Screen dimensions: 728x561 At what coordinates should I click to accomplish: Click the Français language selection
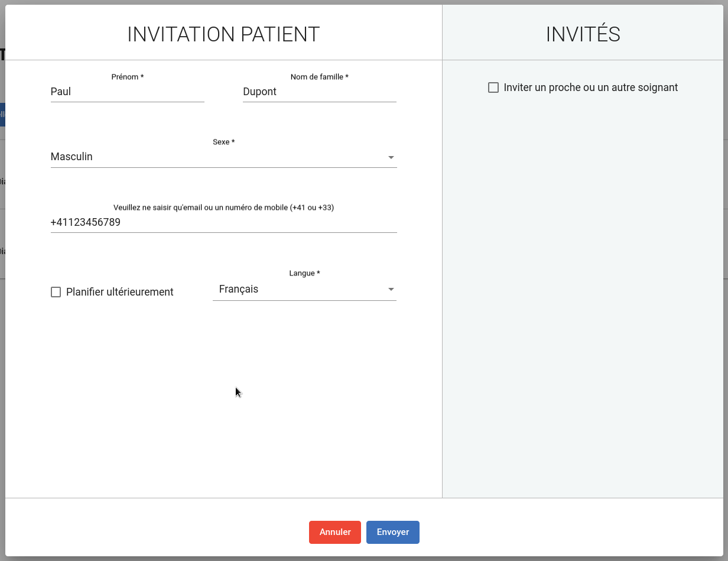[x=239, y=289]
